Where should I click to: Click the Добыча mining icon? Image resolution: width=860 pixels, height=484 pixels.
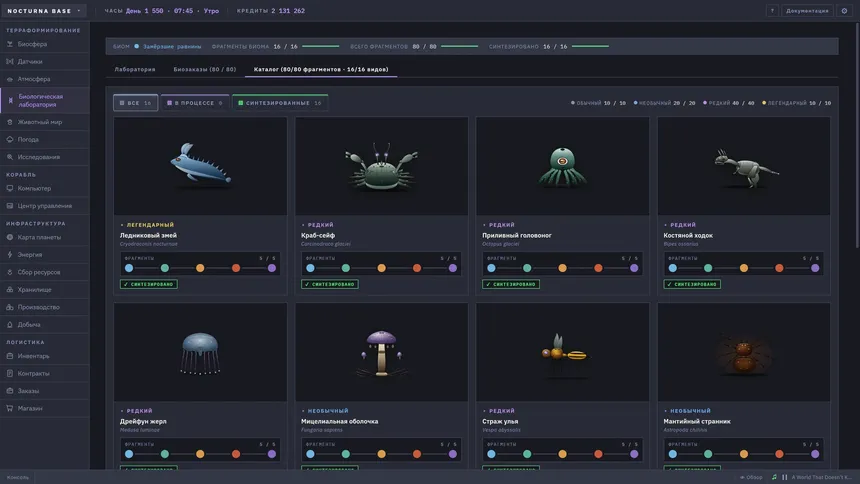[10, 325]
